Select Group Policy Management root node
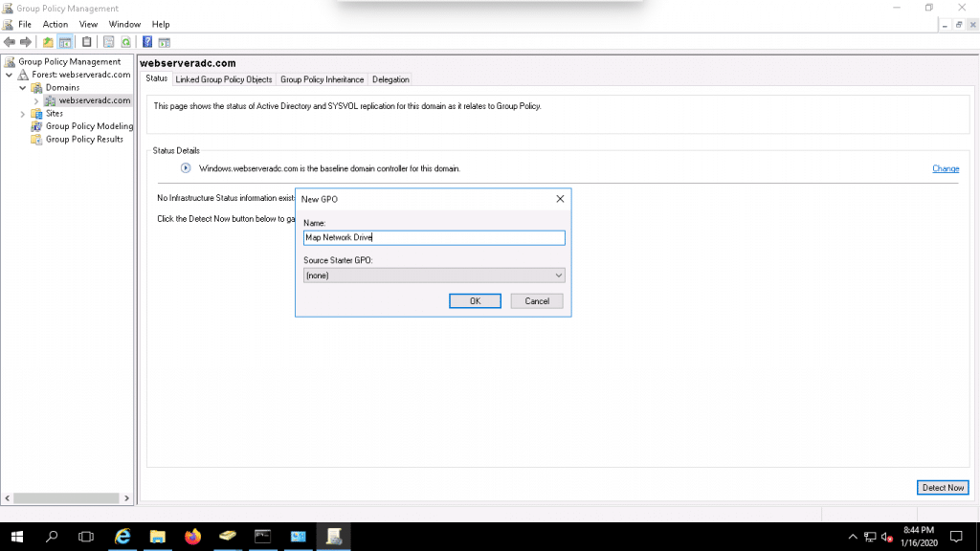The width and height of the screenshot is (980, 551). click(x=69, y=61)
